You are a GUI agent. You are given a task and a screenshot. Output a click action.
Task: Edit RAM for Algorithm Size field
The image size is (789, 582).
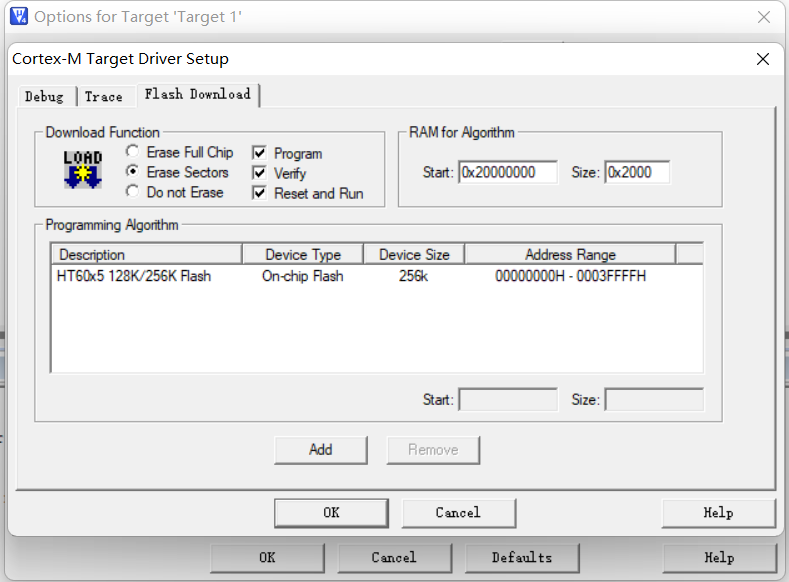coord(637,173)
